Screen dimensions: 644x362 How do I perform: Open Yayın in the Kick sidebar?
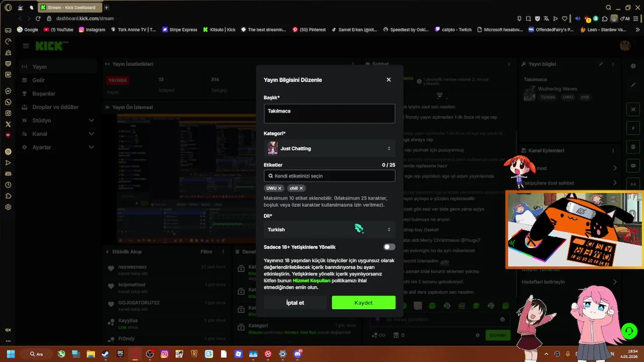coord(58,67)
